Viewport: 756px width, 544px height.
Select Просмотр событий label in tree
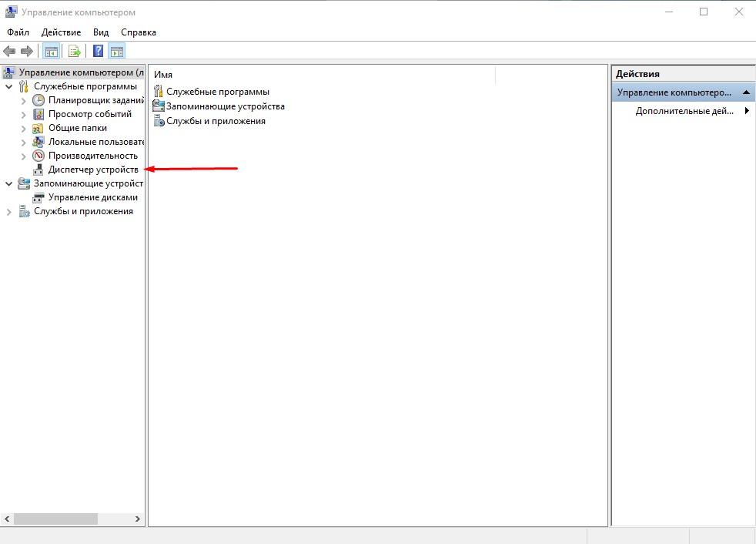(x=89, y=114)
